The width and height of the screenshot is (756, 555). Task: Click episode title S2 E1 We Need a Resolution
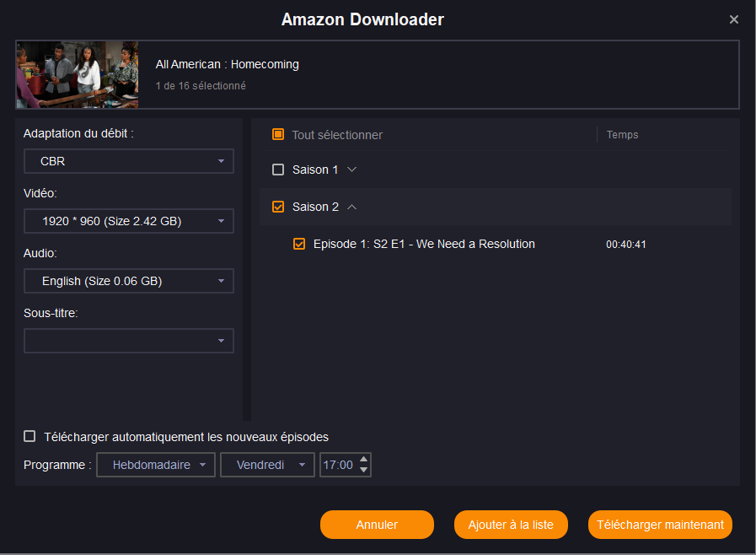click(424, 244)
